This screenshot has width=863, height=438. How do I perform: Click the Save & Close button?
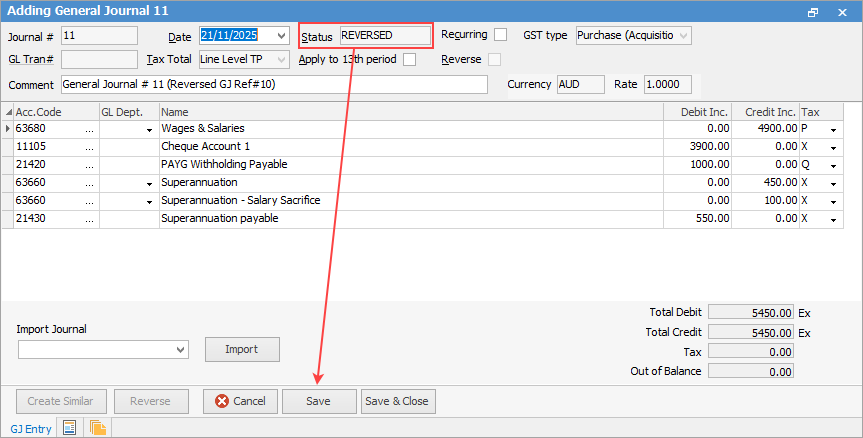(398, 401)
